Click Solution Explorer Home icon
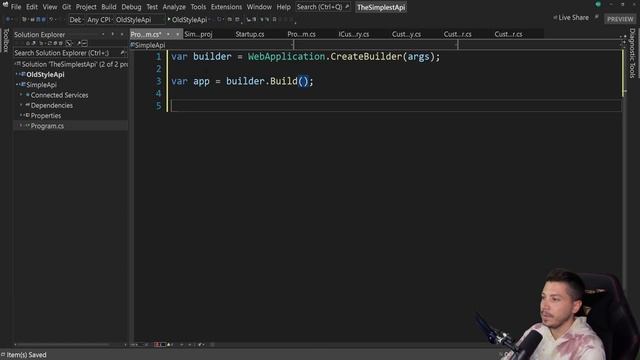The image size is (640, 360). [29, 43]
